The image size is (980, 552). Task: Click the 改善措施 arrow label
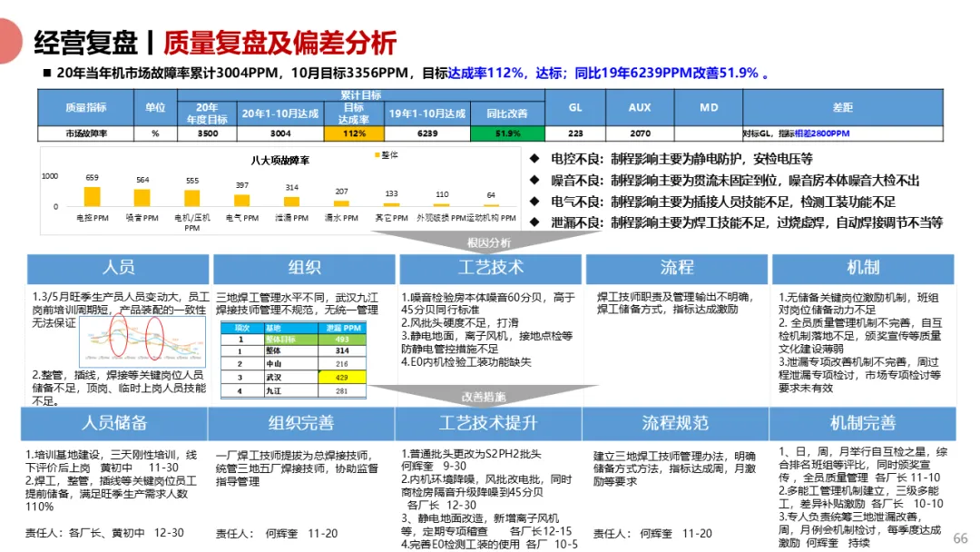pyautogui.click(x=483, y=397)
